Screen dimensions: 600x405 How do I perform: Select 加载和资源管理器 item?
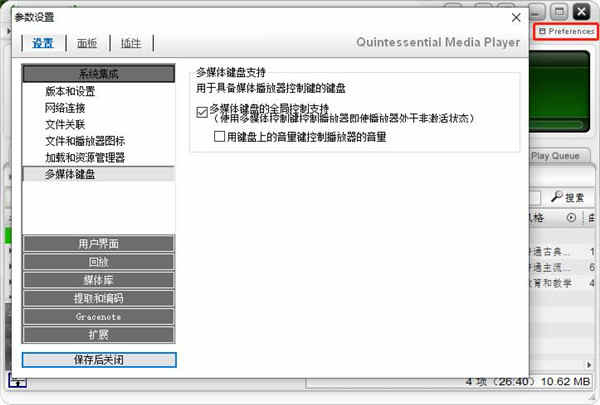(x=85, y=157)
